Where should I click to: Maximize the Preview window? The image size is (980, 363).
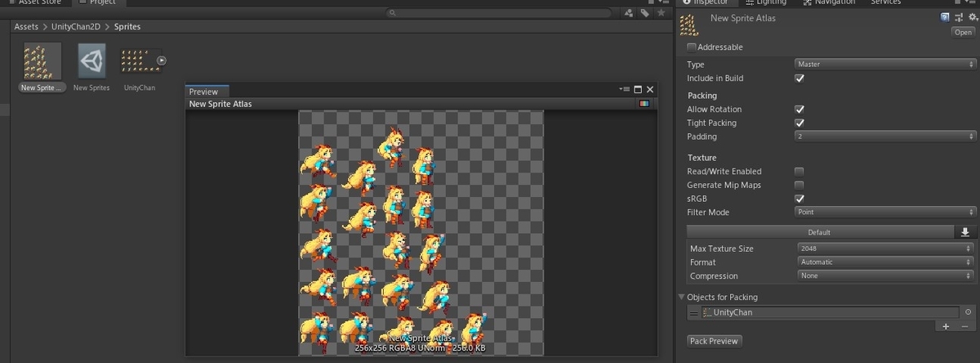639,89
